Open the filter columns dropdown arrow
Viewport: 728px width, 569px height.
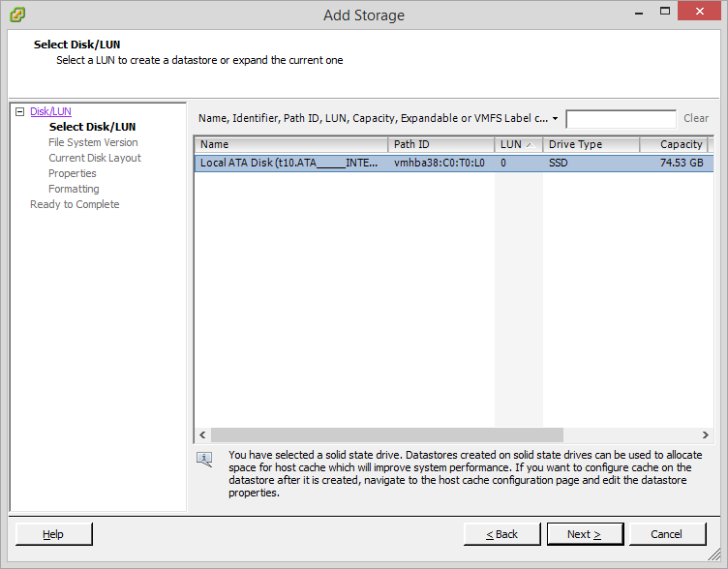555,119
